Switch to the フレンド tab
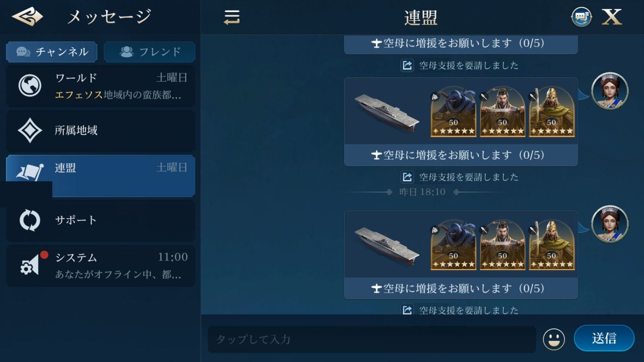 [x=150, y=52]
